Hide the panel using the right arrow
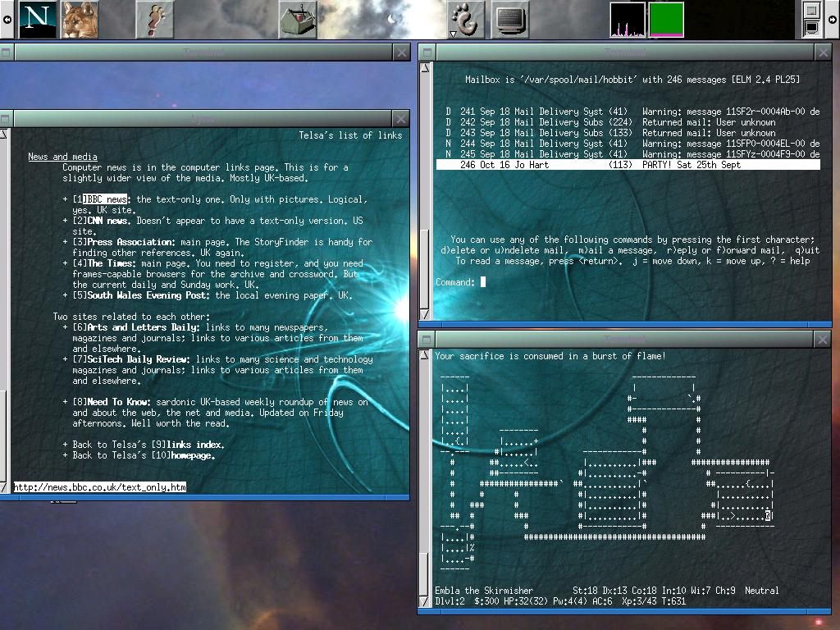 coord(833,20)
